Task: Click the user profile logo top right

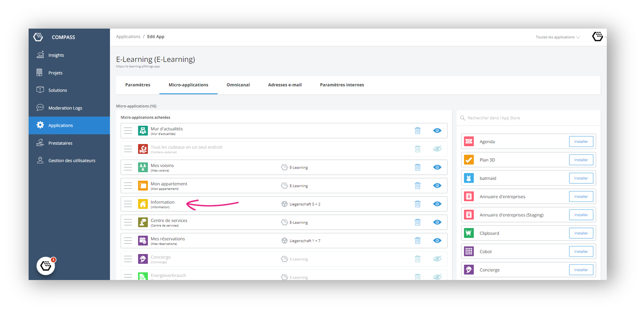Action: click(598, 37)
